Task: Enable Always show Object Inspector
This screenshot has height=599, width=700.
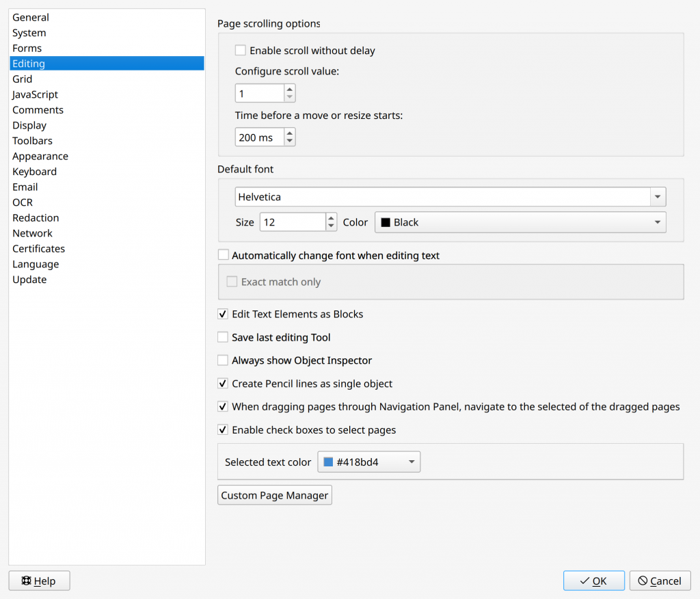Action: pyautogui.click(x=223, y=360)
